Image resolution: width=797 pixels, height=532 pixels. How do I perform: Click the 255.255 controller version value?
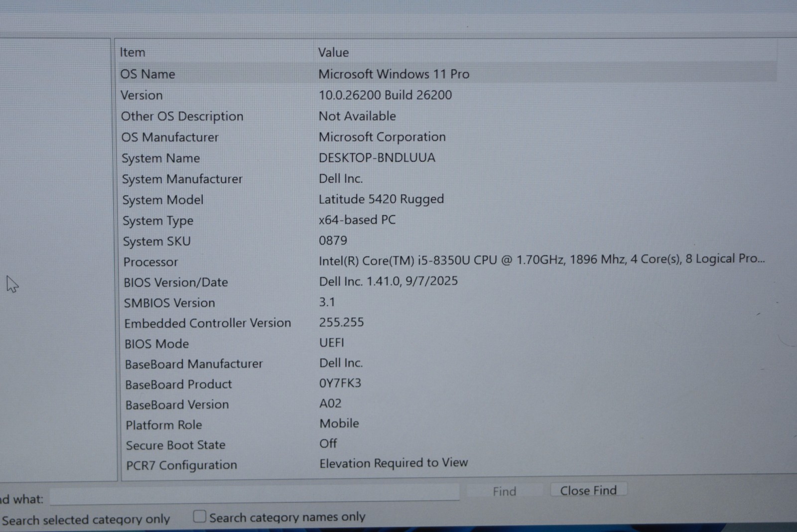pos(342,322)
